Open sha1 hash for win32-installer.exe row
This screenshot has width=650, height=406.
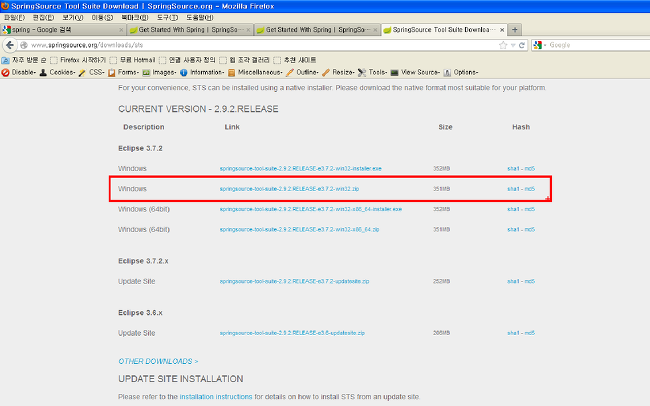tap(513, 168)
